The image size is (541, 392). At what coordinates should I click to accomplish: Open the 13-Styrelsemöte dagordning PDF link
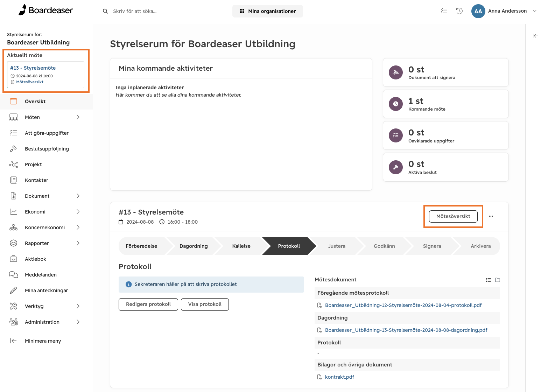406,330
